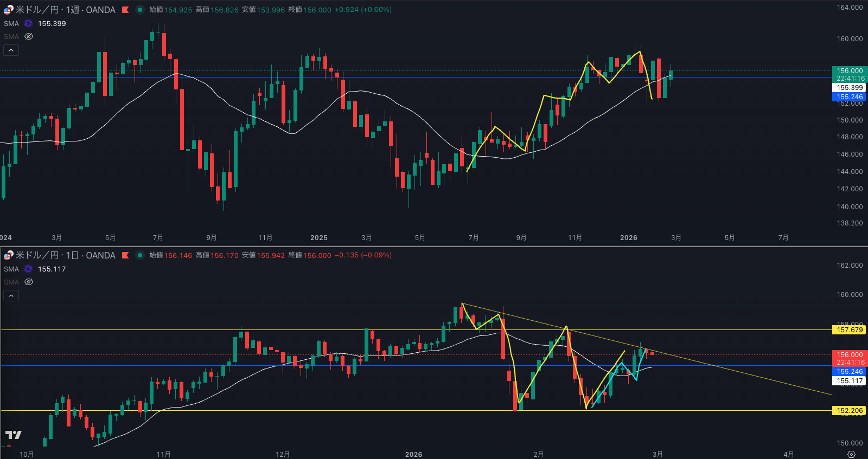Image resolution: width=868 pixels, height=459 pixels.
Task: Open chart settings hexagon gear icon
Action: coord(851,454)
